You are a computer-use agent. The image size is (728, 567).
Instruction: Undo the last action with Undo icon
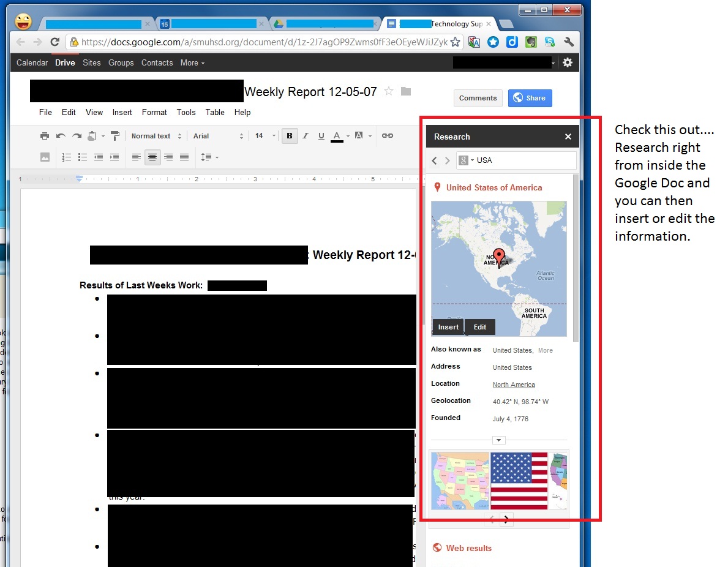coord(61,136)
